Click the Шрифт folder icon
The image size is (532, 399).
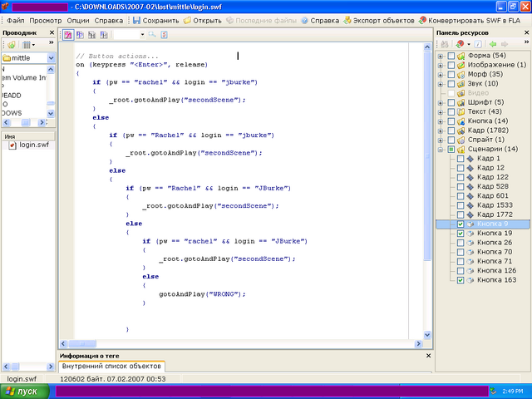[x=461, y=102]
